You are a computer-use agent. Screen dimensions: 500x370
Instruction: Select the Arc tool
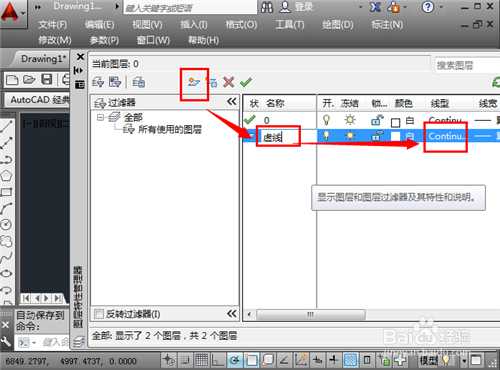(7, 208)
